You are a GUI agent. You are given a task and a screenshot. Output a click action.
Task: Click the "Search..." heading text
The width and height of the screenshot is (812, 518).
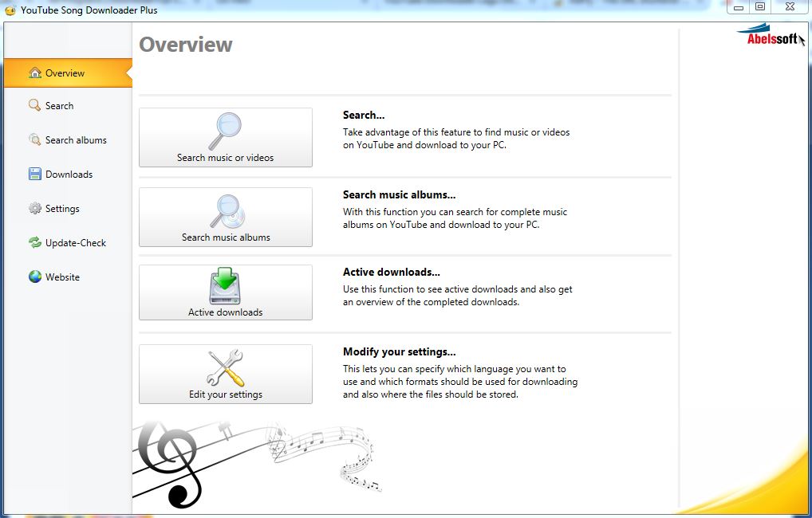click(364, 115)
